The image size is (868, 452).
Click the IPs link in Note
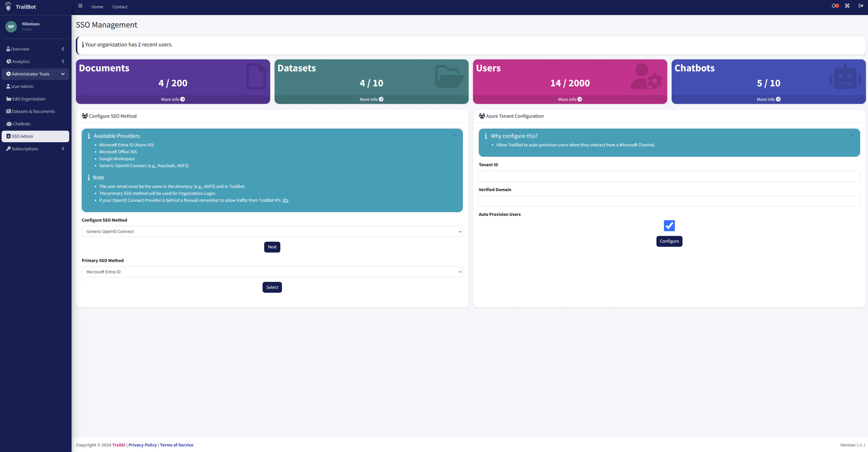click(285, 200)
